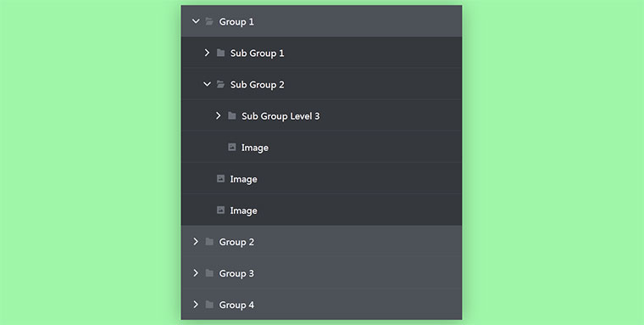Click the open folder icon of Group 1
This screenshot has height=325, width=644.
click(209, 21)
